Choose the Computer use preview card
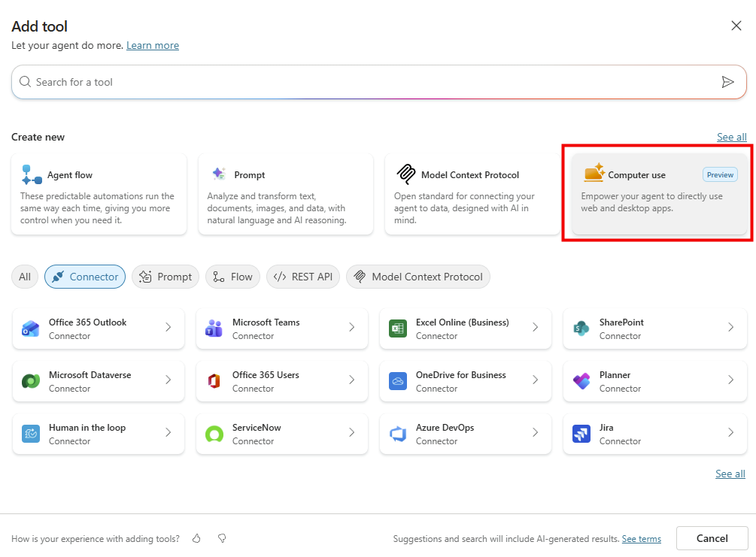 pyautogui.click(x=659, y=194)
